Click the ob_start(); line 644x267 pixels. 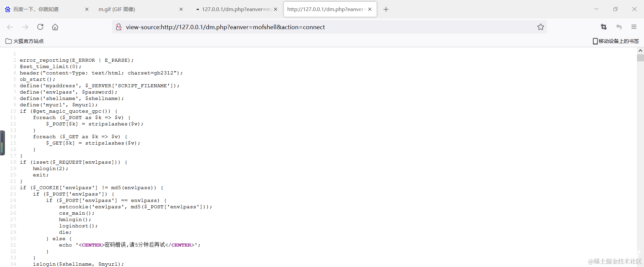coord(37,79)
